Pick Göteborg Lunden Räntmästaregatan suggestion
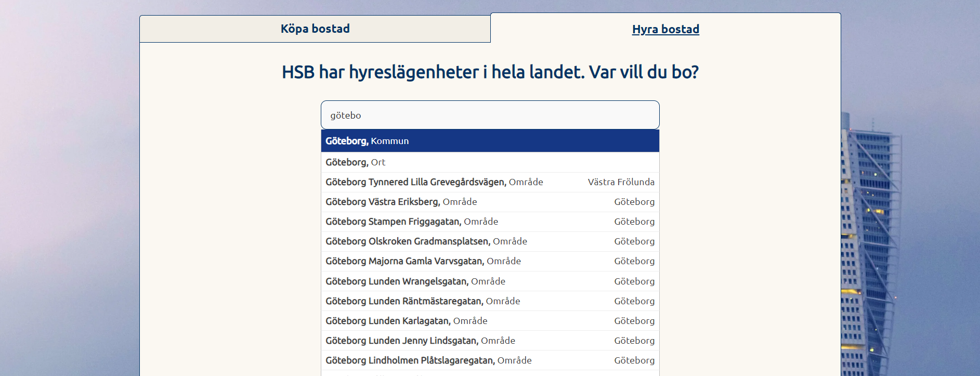The width and height of the screenshot is (980, 376). (490, 301)
